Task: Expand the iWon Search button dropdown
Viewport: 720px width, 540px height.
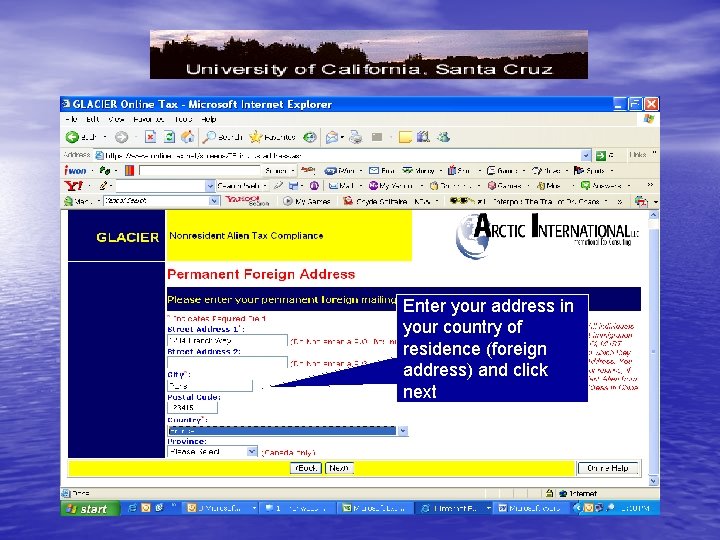Action: pyautogui.click(x=293, y=170)
